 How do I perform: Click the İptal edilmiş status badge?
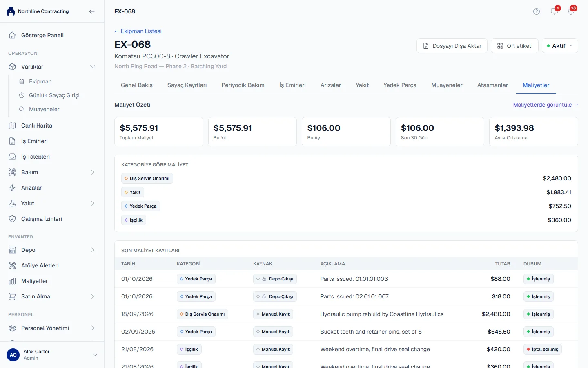pyautogui.click(x=543, y=349)
